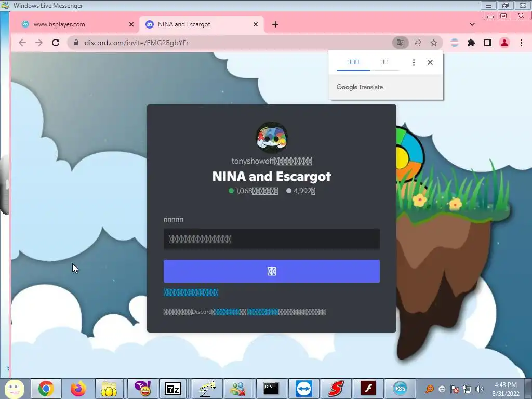Viewport: 532px width, 399px height.
Task: Open the already-have-an-account link
Action: [191, 292]
